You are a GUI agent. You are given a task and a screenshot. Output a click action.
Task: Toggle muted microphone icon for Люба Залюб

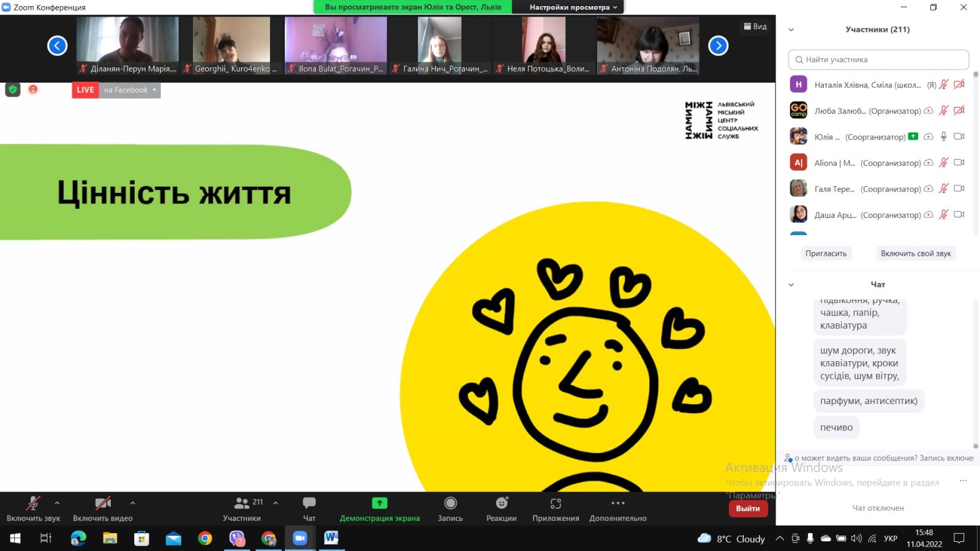point(944,110)
